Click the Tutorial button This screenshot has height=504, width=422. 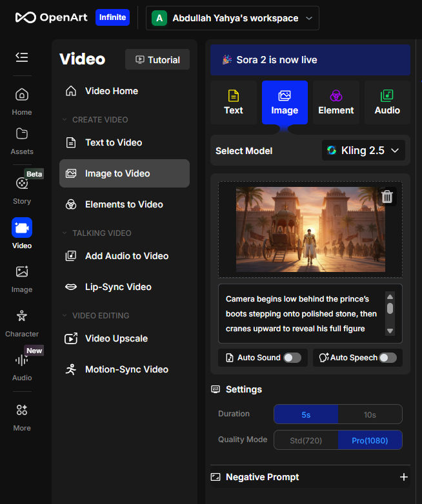[157, 59]
